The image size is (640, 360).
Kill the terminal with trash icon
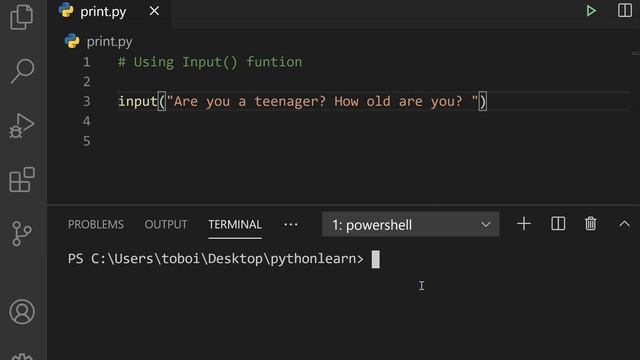pyautogui.click(x=591, y=224)
